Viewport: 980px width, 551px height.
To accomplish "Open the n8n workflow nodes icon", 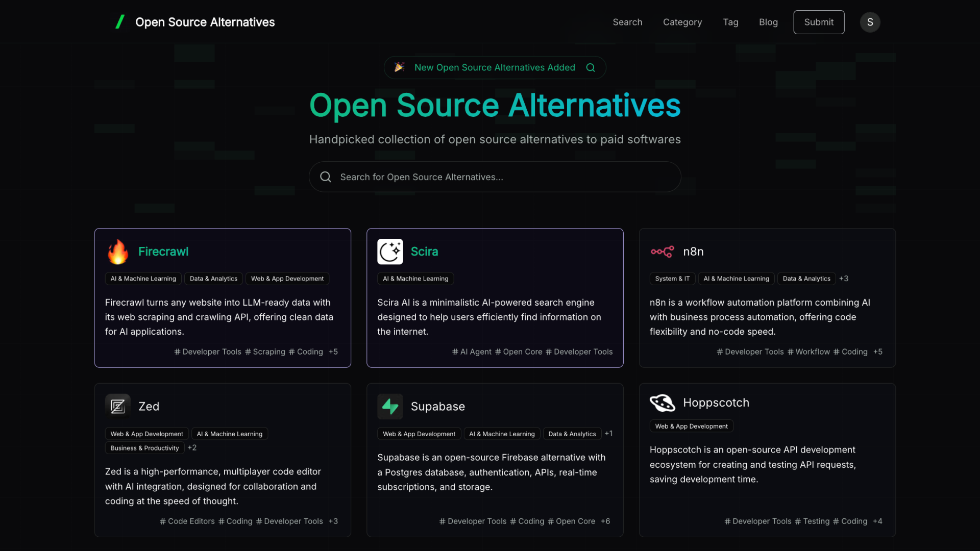I will pyautogui.click(x=663, y=252).
